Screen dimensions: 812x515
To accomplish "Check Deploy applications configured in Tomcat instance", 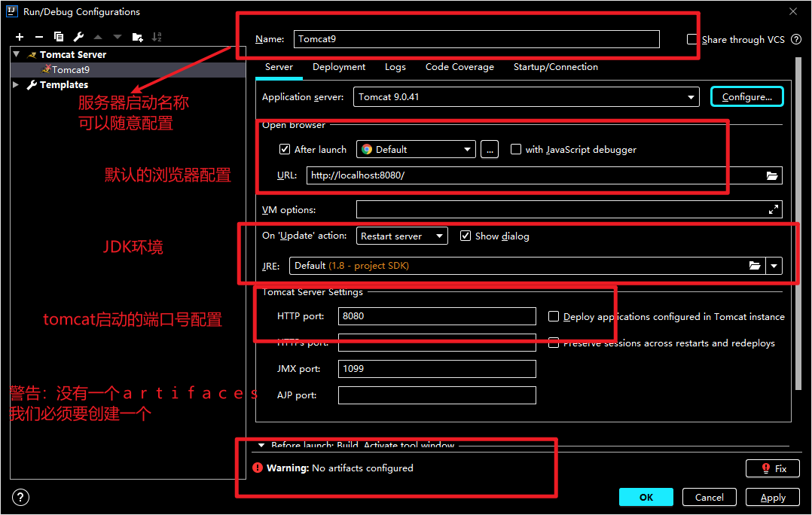I will 554,316.
